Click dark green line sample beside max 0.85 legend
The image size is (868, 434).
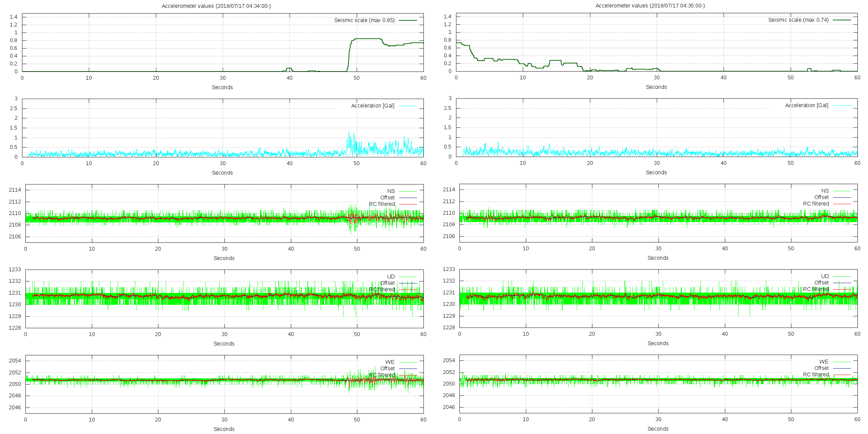pos(408,20)
